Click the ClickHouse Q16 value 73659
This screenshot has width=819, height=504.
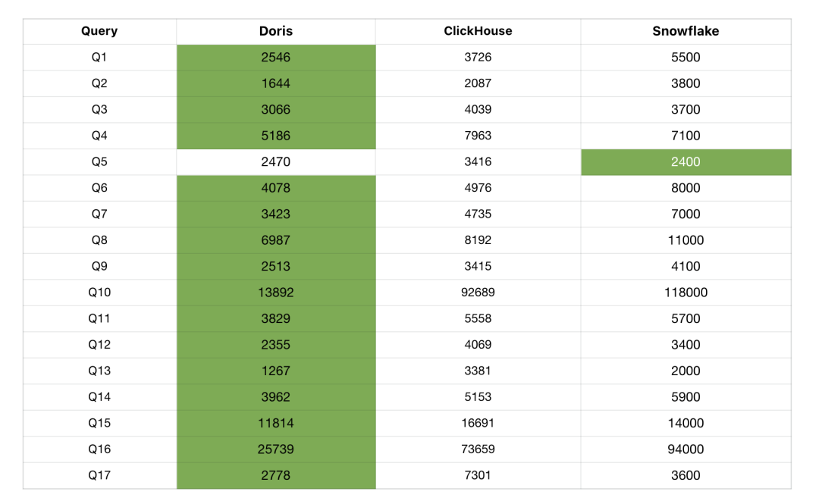(x=478, y=449)
